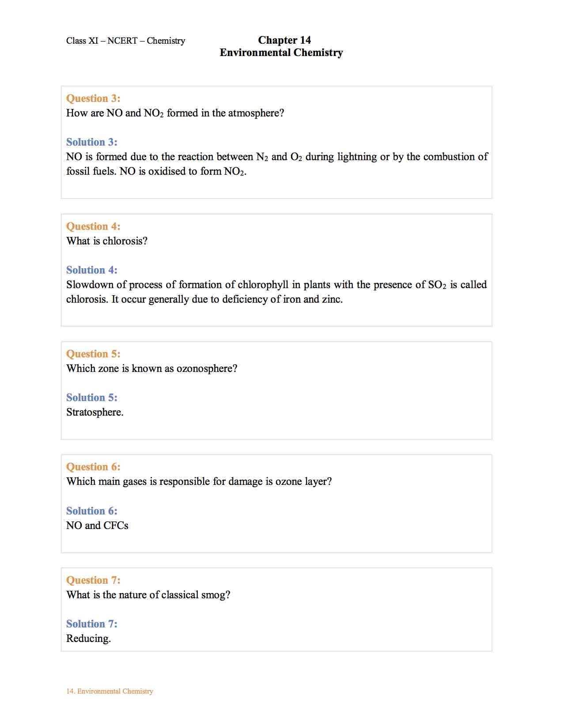Click the Solution 5 heading
The width and height of the screenshot is (563, 728).
[92, 398]
